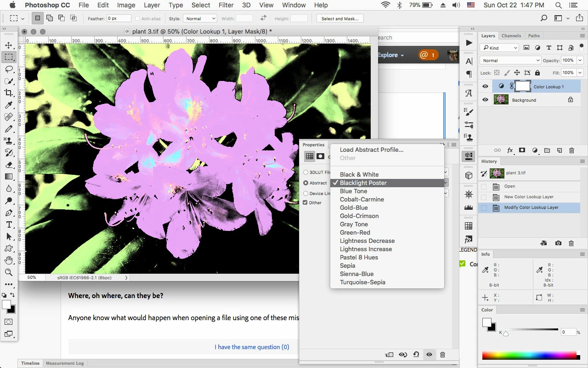Viewport: 588px width, 368px height.
Task: Lock transparent pixels in Layers panel
Action: pyautogui.click(x=497, y=73)
